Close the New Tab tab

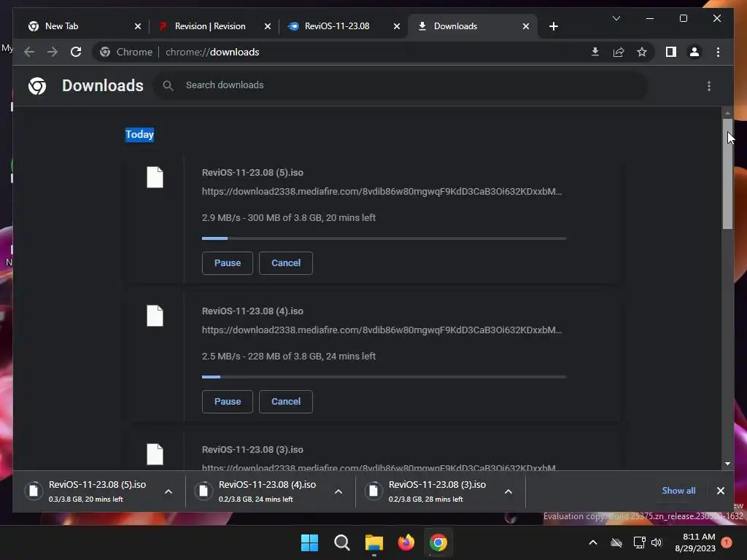tap(138, 26)
